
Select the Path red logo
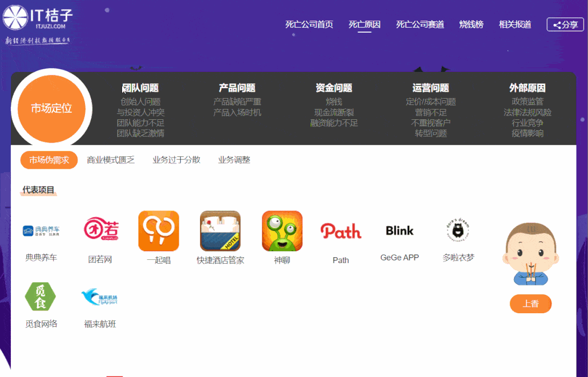pyautogui.click(x=341, y=231)
